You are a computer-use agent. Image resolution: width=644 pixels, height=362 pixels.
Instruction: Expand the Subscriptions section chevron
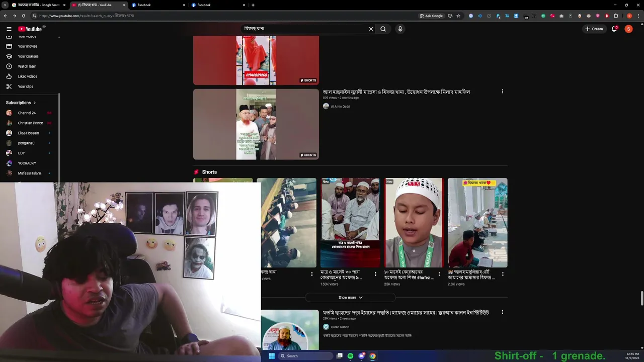coord(35,103)
